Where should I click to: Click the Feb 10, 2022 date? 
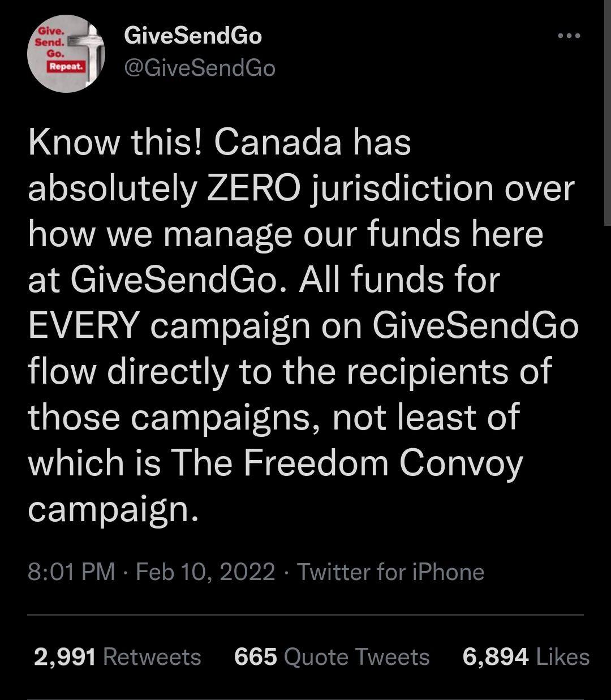206,572
